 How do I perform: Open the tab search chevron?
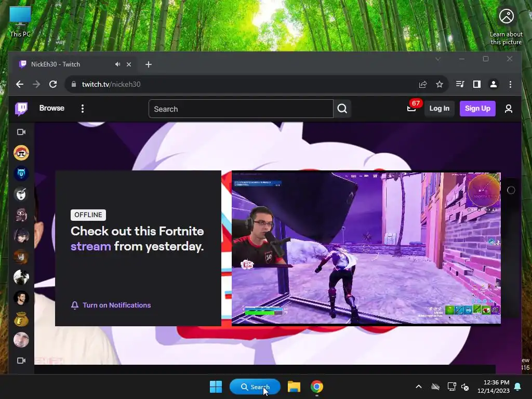pyautogui.click(x=437, y=59)
